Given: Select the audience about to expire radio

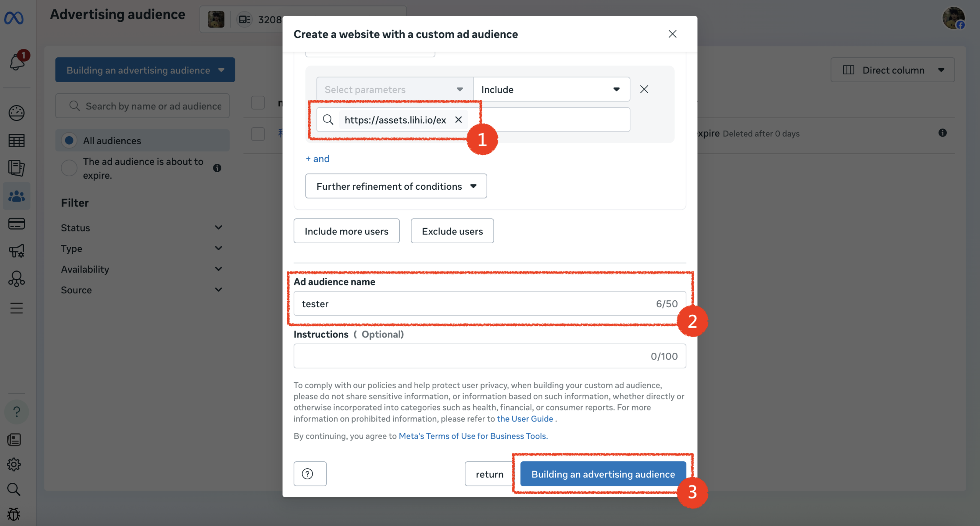Looking at the screenshot, I should tap(69, 168).
